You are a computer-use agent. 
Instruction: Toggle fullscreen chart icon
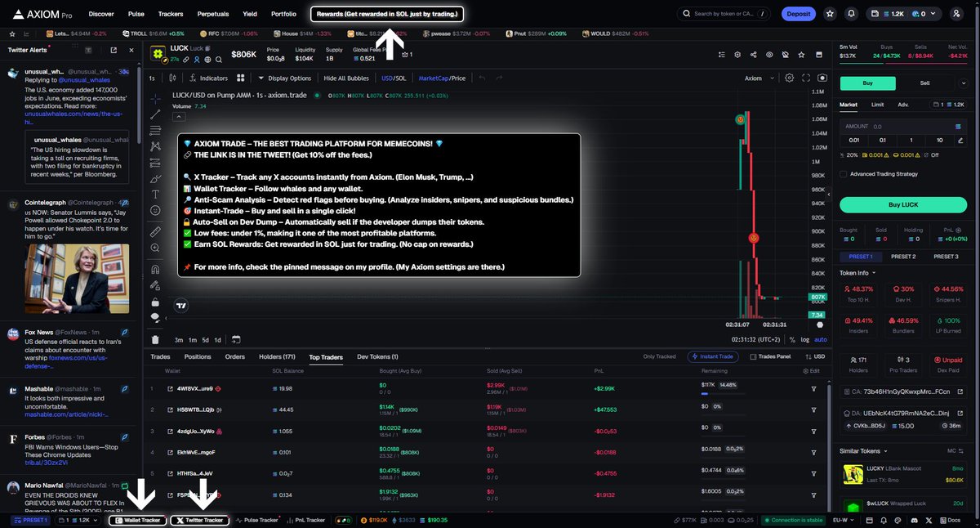pos(805,78)
